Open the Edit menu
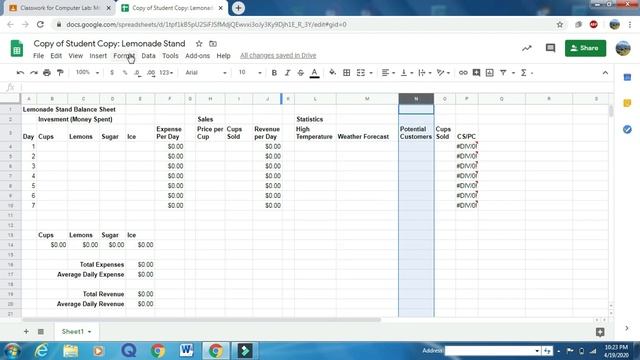 pos(56,56)
